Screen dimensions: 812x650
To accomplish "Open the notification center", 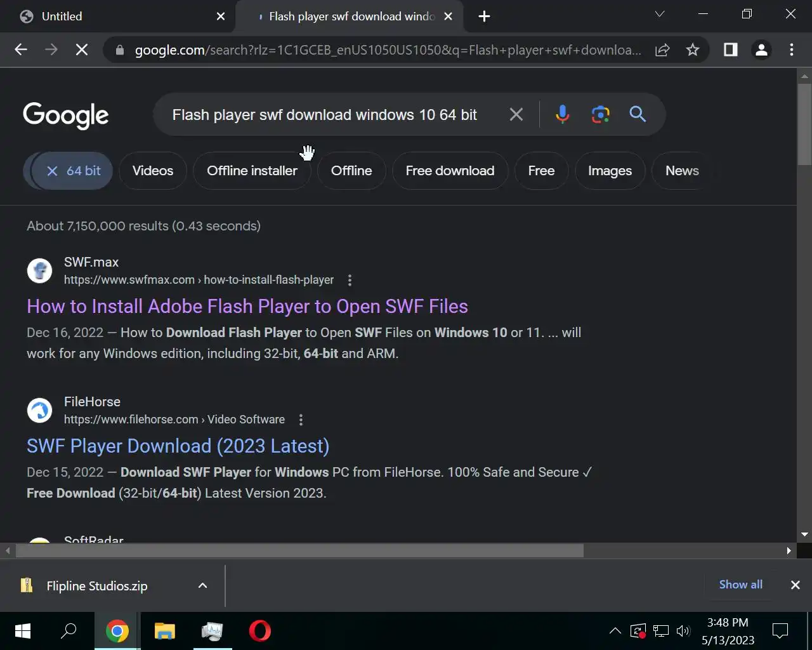I will 780,631.
